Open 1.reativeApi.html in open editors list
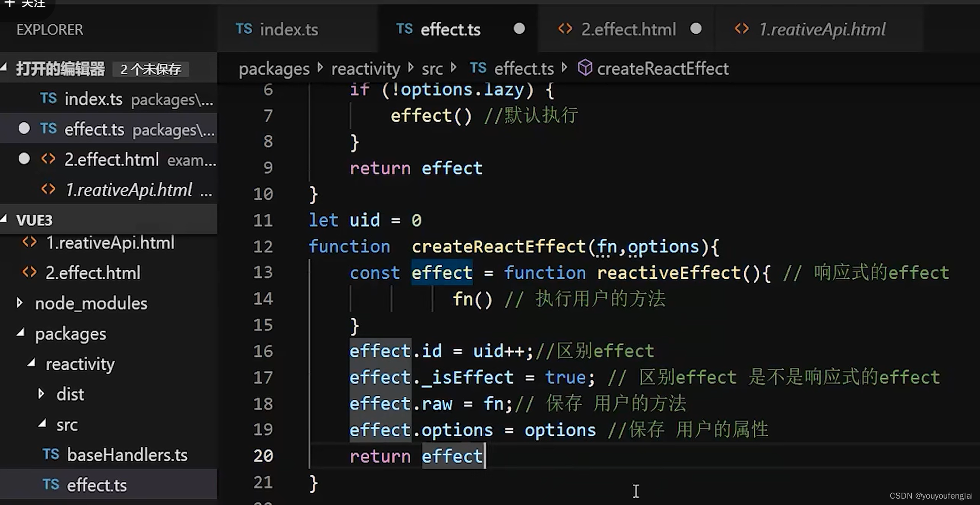 [x=109, y=190]
